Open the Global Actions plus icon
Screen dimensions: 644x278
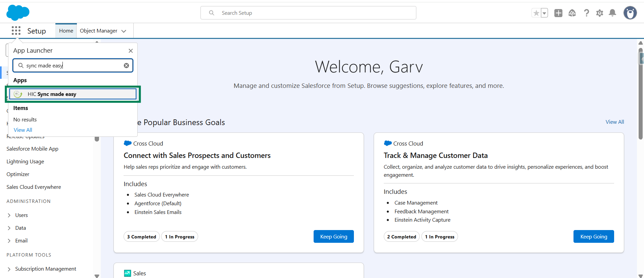[x=558, y=13]
